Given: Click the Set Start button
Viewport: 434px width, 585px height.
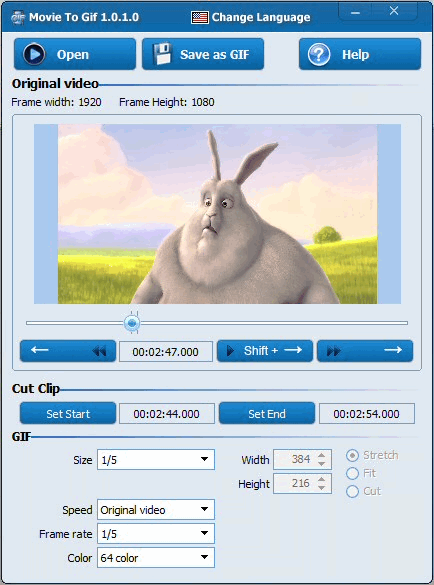Looking at the screenshot, I should (x=68, y=413).
